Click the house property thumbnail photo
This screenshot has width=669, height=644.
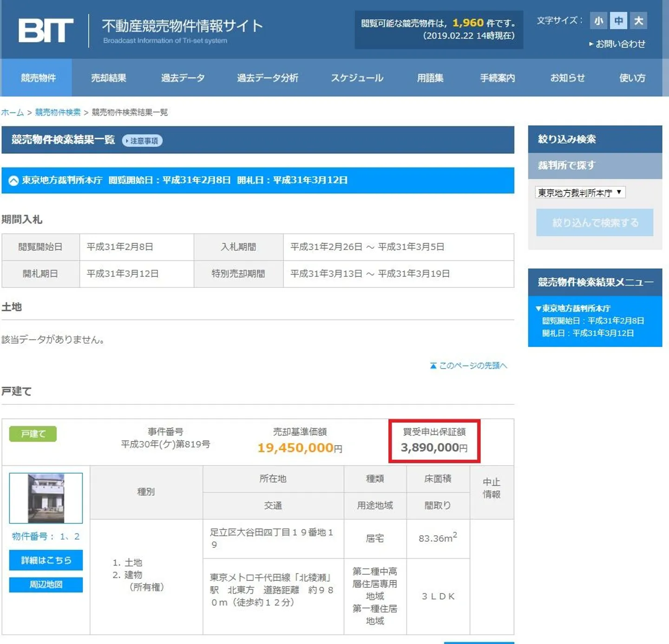tap(46, 498)
